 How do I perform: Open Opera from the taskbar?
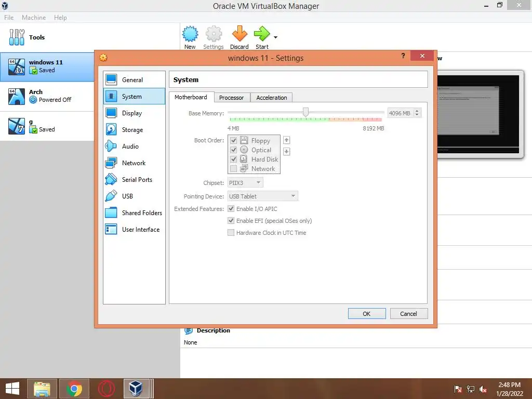coord(106,389)
